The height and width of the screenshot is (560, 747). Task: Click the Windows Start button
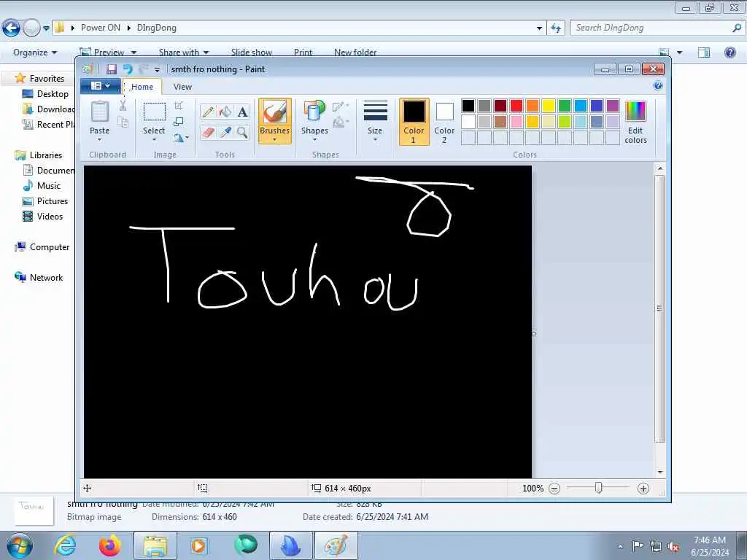tap(19, 545)
